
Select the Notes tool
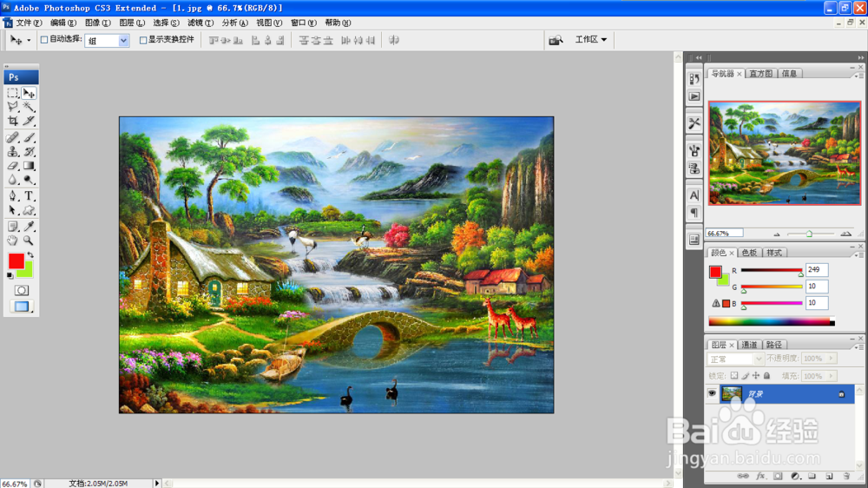tap(13, 226)
